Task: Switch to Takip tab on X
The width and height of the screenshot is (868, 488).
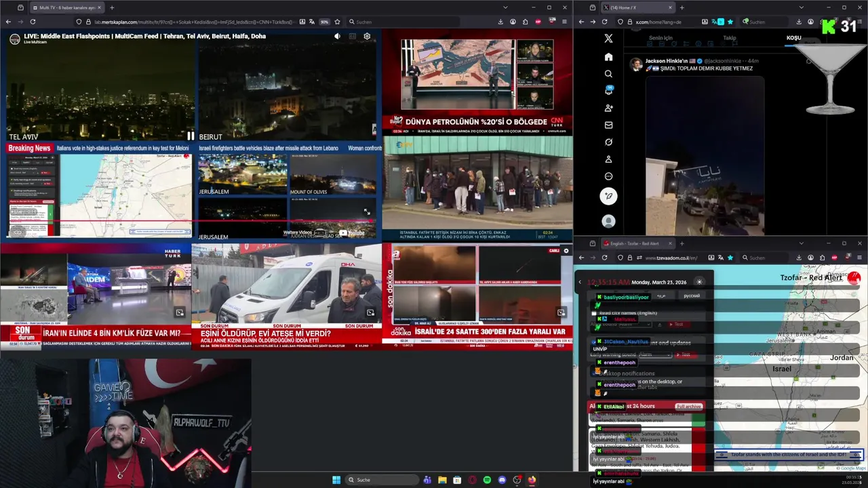Action: click(x=730, y=38)
